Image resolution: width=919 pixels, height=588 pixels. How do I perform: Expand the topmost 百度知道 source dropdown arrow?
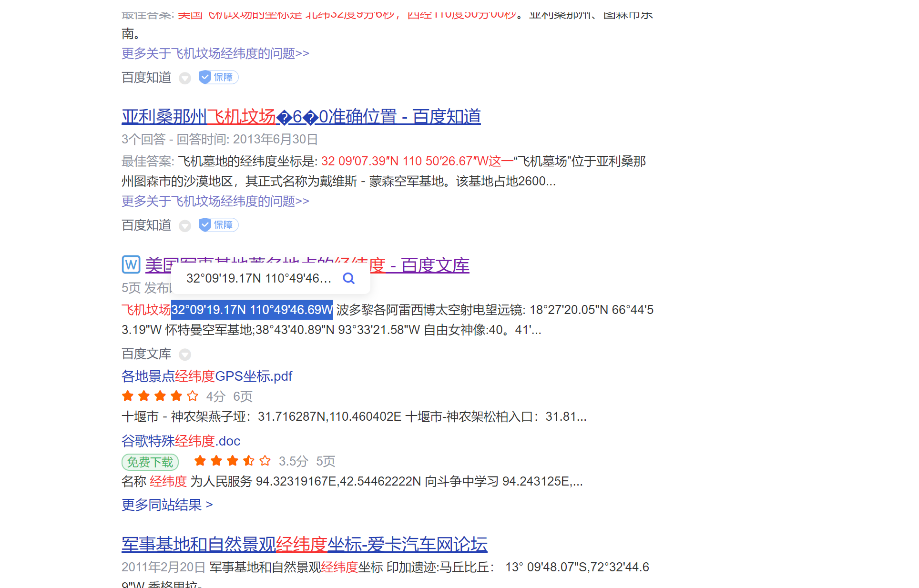coord(185,78)
